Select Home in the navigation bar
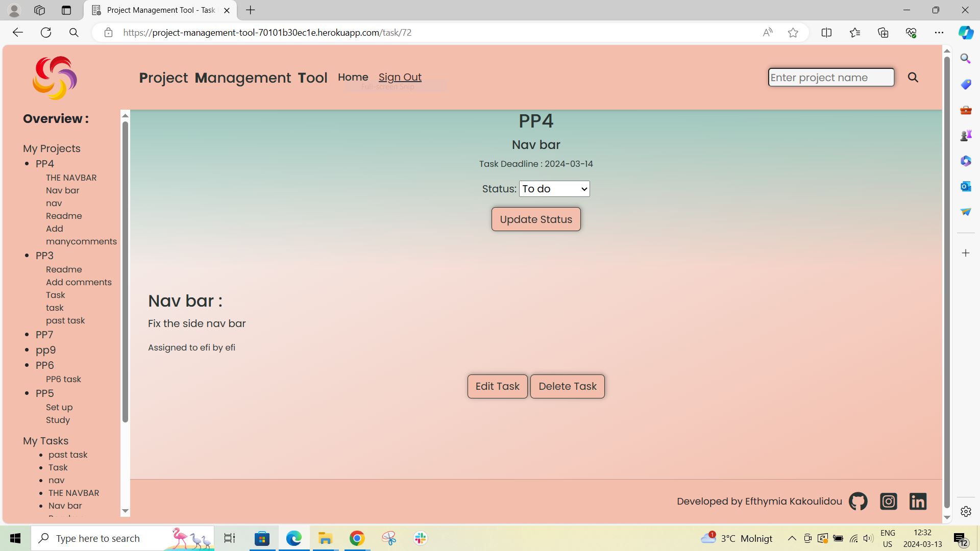This screenshot has height=551, width=980. pyautogui.click(x=353, y=77)
